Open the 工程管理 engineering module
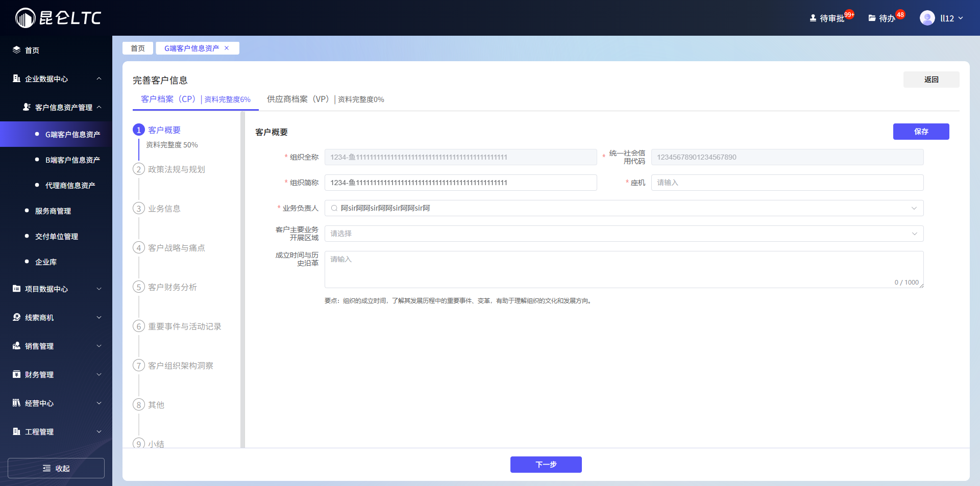The width and height of the screenshot is (980, 486). pyautogui.click(x=43, y=431)
